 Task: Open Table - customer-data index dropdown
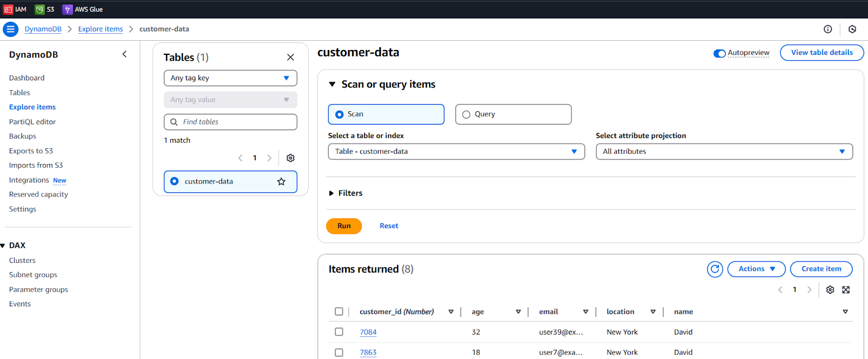[x=456, y=152]
